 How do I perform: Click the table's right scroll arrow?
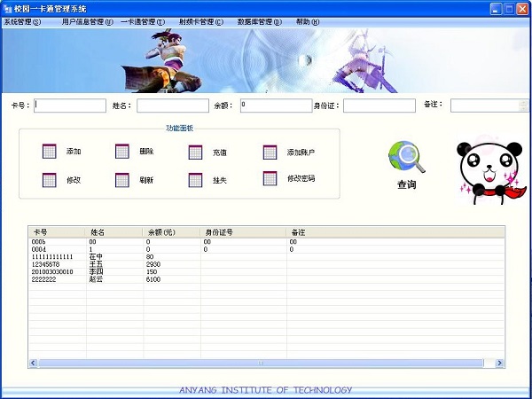pyautogui.click(x=499, y=363)
